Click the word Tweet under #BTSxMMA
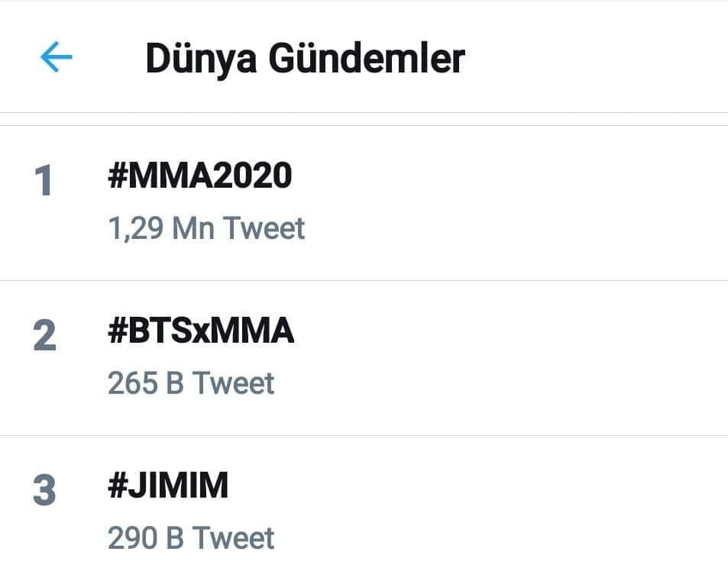The width and height of the screenshot is (728, 587). tap(233, 383)
